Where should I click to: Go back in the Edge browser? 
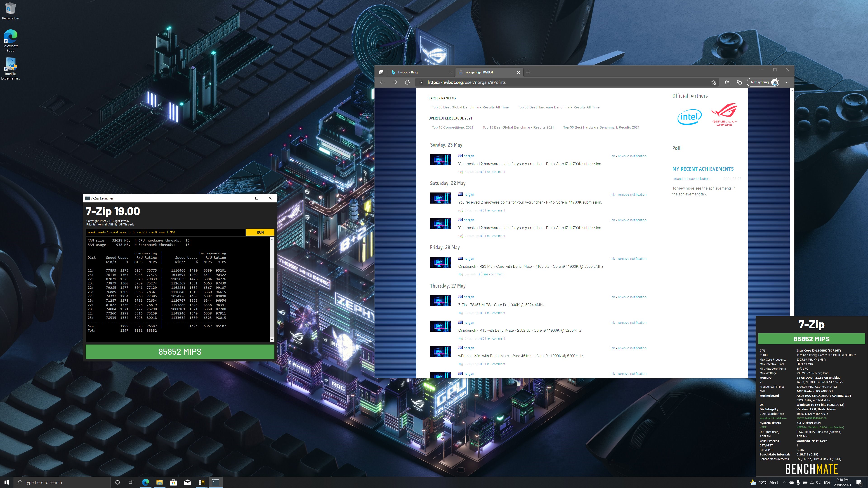[382, 82]
